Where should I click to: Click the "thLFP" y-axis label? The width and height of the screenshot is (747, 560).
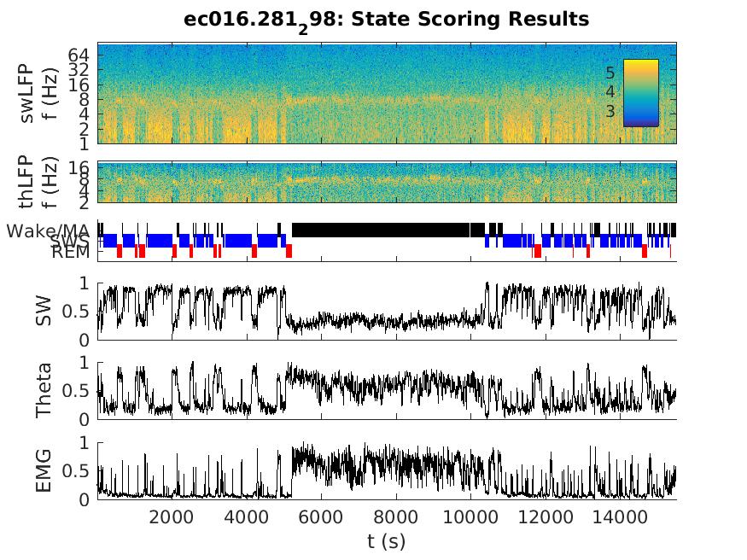coord(27,181)
